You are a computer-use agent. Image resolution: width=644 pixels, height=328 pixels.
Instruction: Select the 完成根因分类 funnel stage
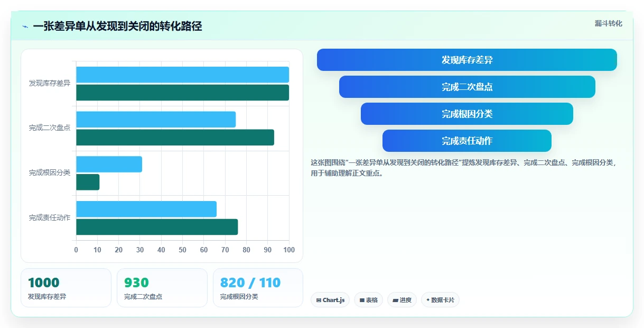pos(467,114)
